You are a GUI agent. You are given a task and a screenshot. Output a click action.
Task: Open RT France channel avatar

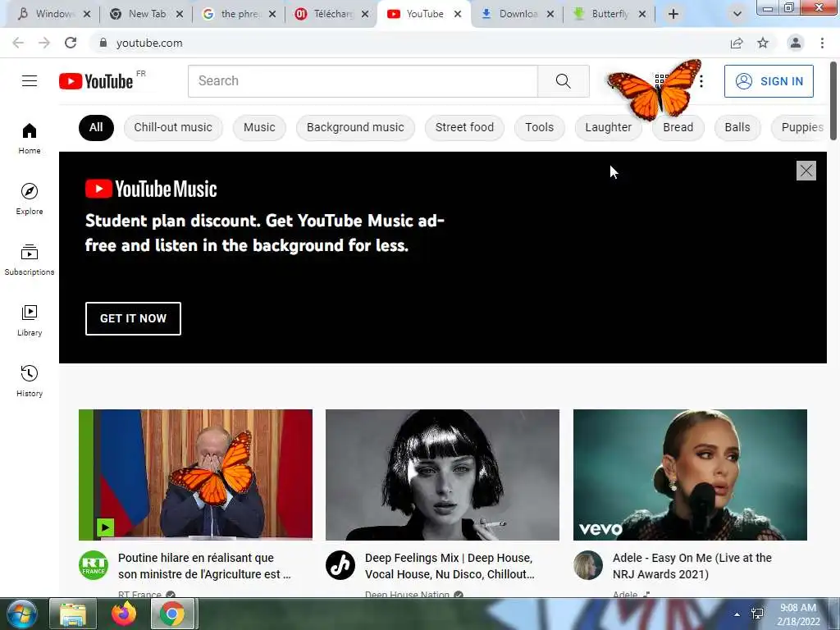[94, 565]
